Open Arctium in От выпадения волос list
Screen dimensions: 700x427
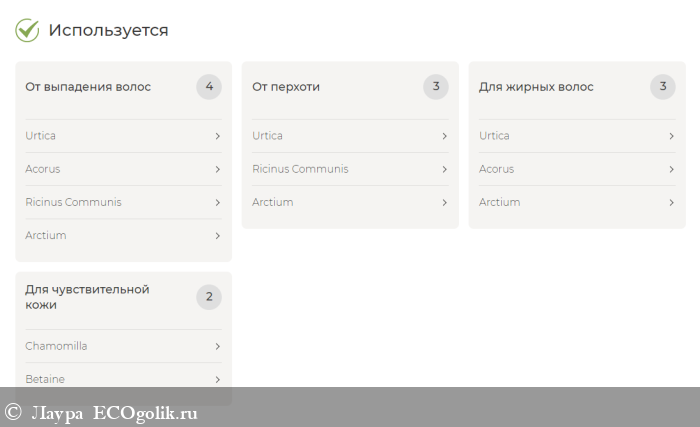(x=46, y=235)
